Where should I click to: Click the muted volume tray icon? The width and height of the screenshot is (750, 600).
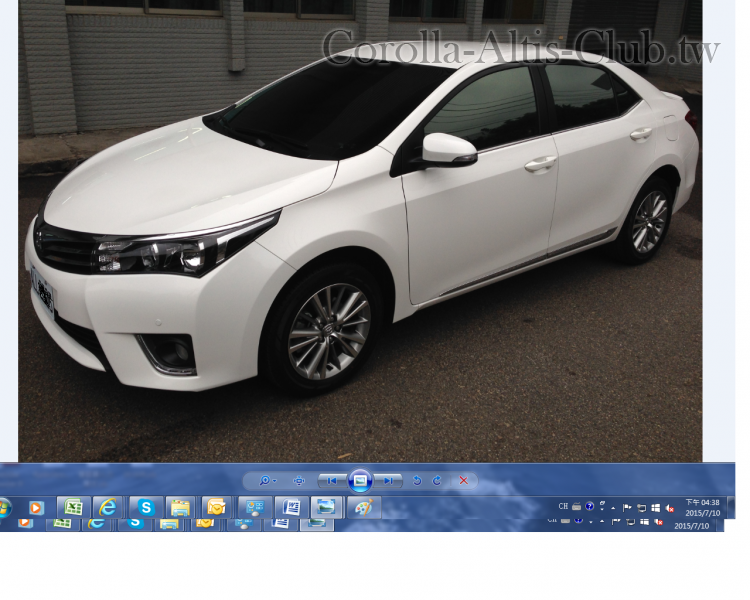click(x=670, y=508)
